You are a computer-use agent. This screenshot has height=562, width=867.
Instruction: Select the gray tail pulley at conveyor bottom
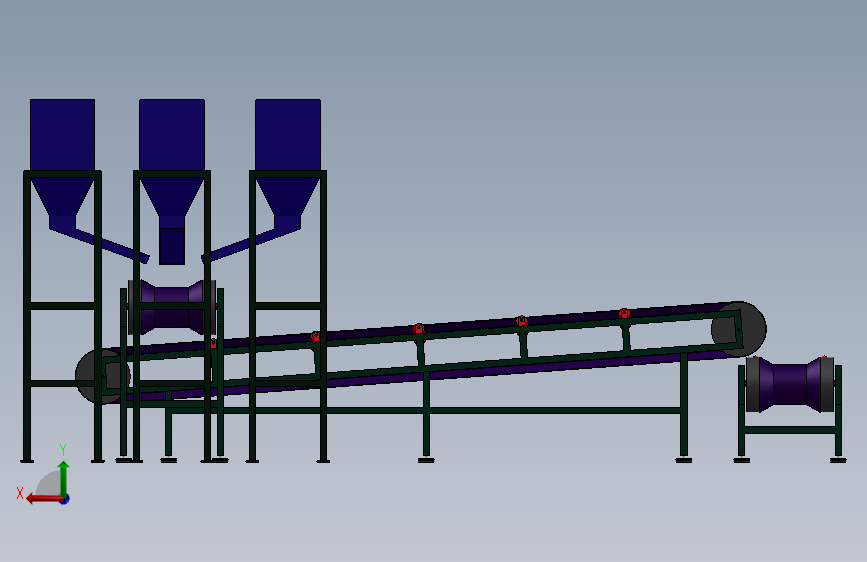click(x=88, y=377)
